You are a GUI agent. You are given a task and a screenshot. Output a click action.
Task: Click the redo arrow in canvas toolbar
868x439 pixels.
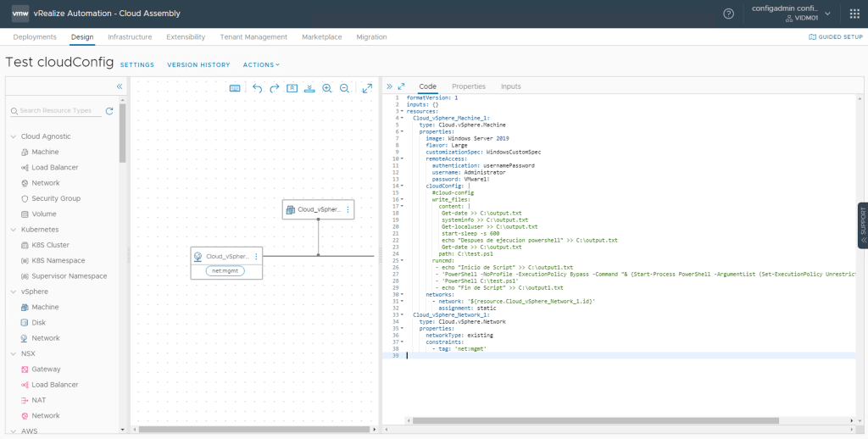point(275,88)
